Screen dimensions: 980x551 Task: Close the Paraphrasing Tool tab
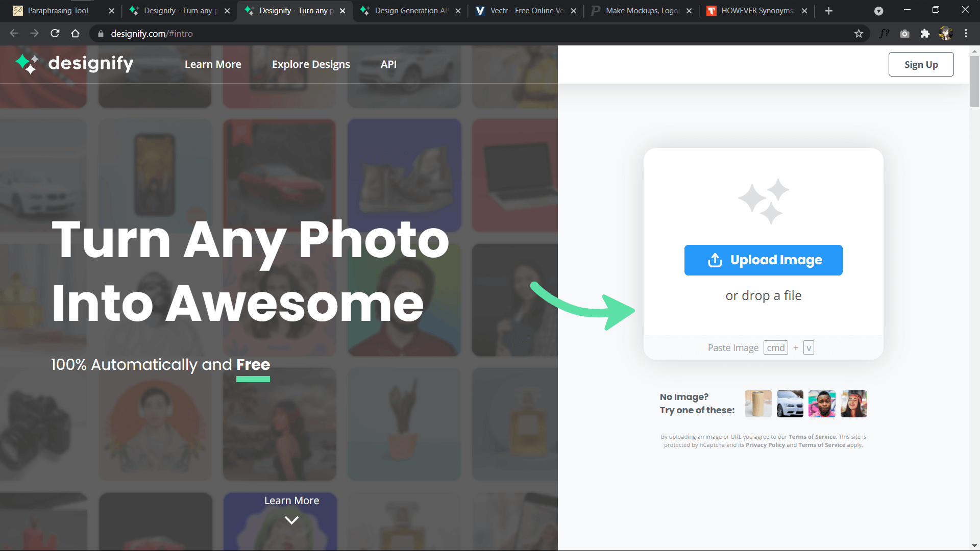pos(111,11)
